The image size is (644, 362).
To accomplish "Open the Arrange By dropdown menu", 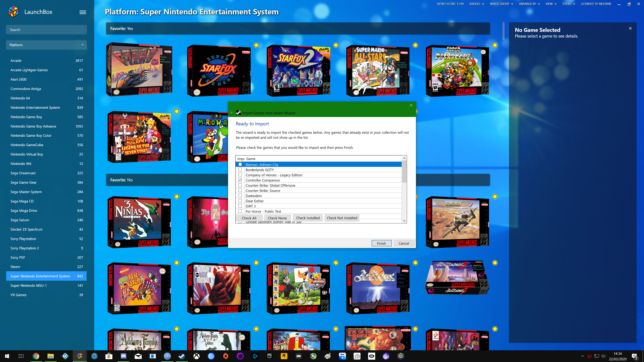I will (529, 4).
